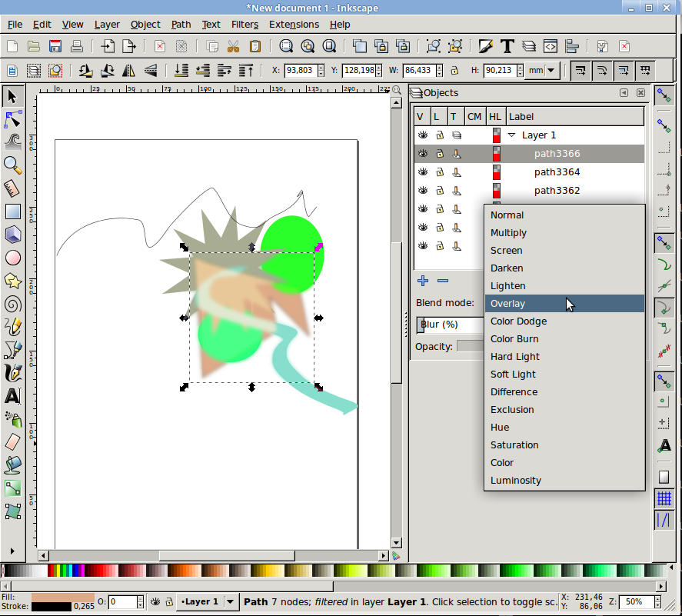
Task: Hide path3366 using its eye icon
Action: click(x=422, y=154)
